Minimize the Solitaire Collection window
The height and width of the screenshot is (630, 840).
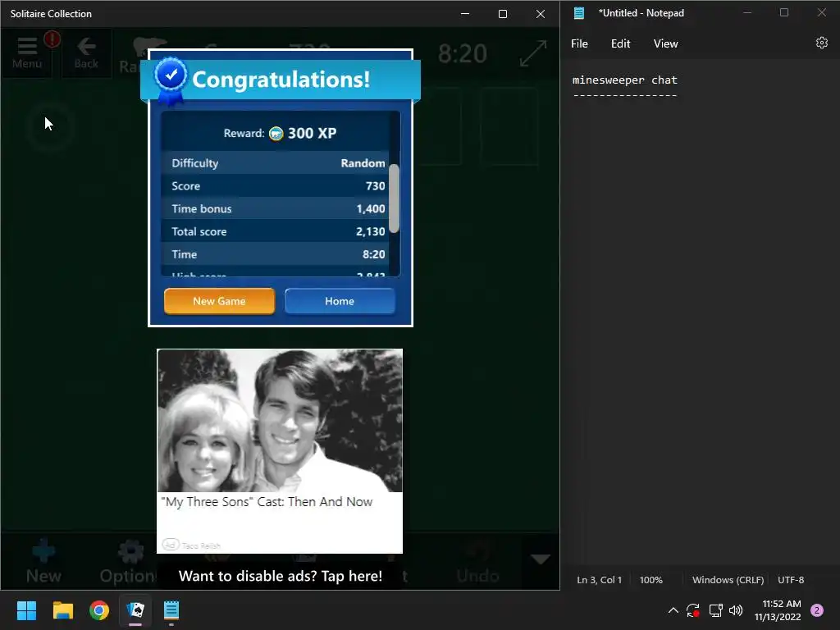point(465,14)
